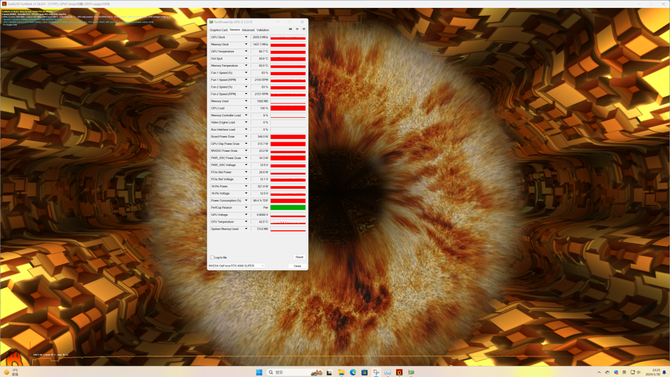The image size is (670, 377).
Task: Expand the GPU Clock sensor dropdown arrow
Action: tap(246, 37)
